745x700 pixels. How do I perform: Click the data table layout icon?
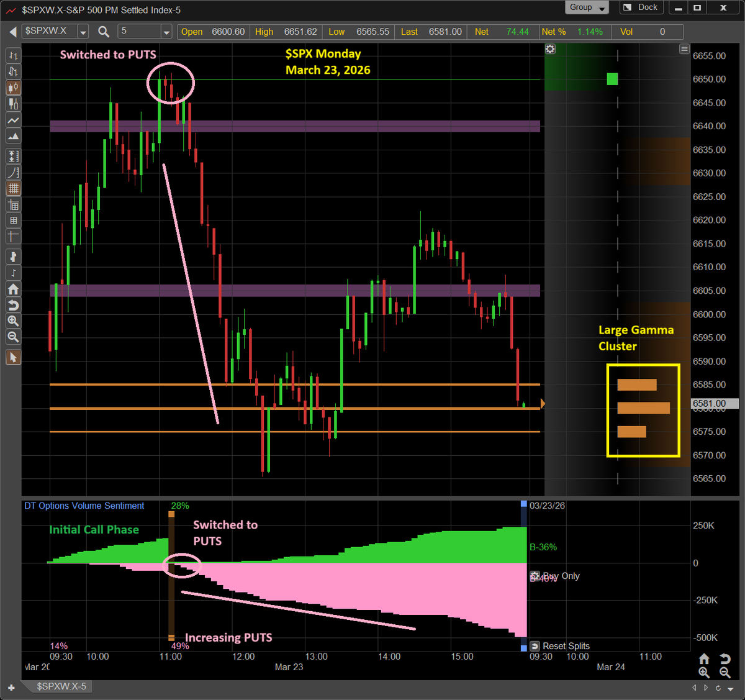(13, 205)
